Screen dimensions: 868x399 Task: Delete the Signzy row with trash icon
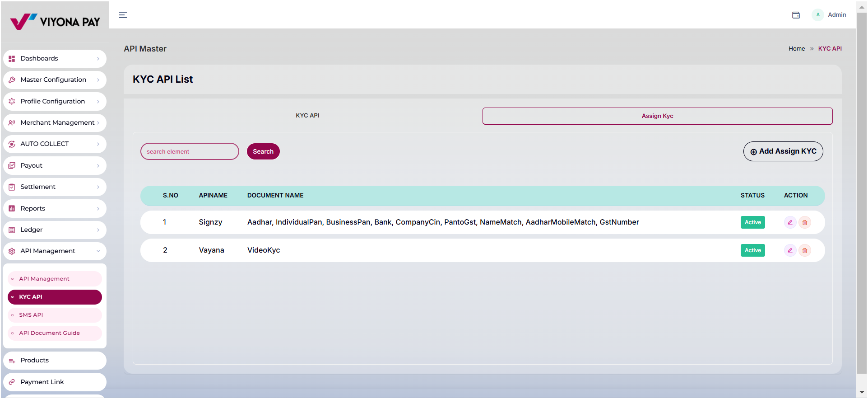[805, 222]
